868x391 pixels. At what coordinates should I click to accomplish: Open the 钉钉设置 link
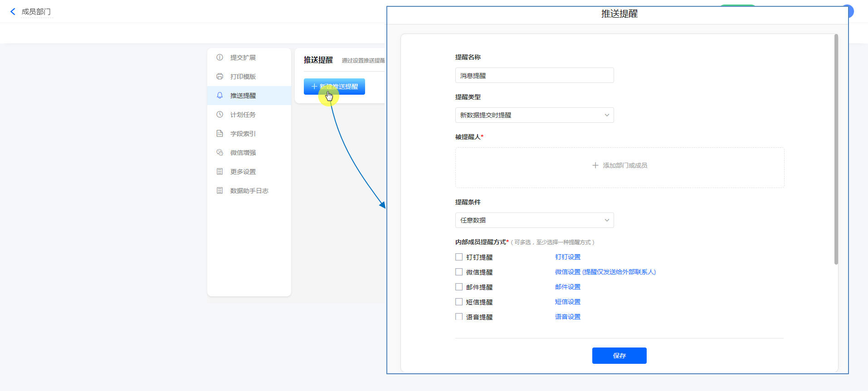[x=567, y=257]
